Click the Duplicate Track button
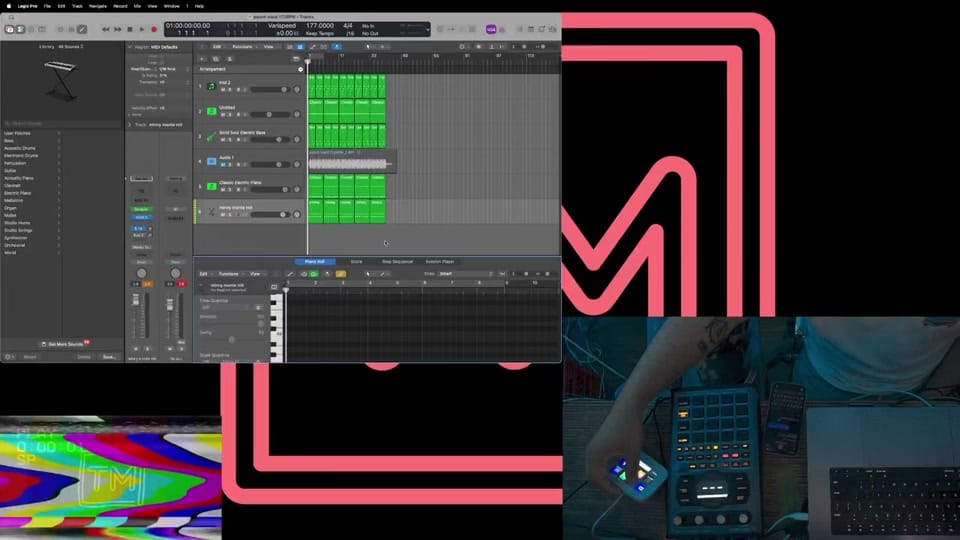 216,59
